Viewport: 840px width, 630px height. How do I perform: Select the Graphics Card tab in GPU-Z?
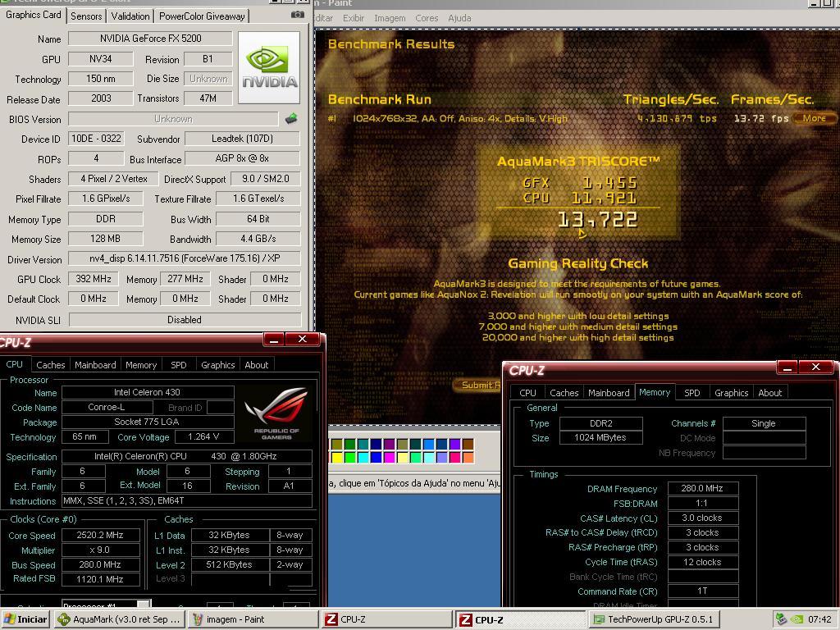pyautogui.click(x=33, y=15)
